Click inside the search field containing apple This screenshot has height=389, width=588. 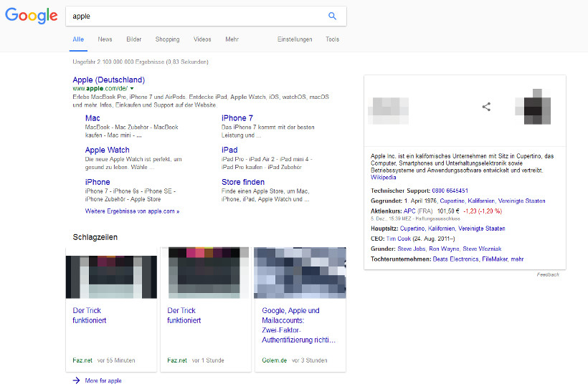(x=194, y=16)
